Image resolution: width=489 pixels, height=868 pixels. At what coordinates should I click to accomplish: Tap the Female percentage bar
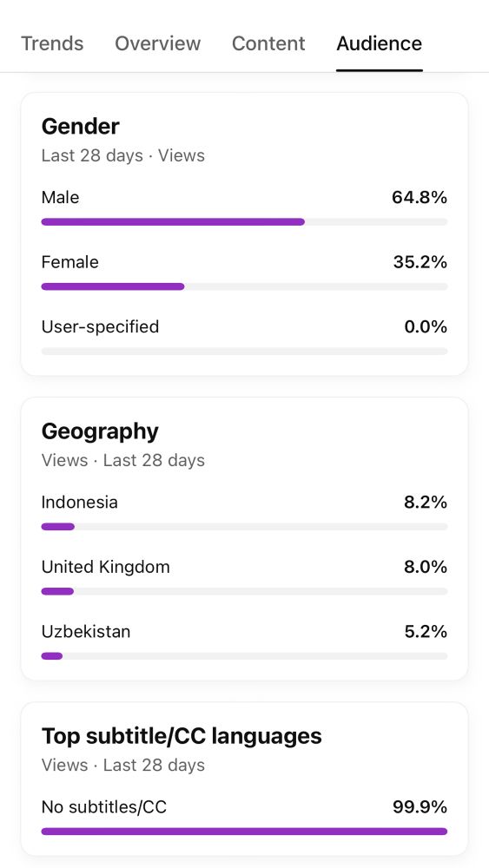[244, 286]
